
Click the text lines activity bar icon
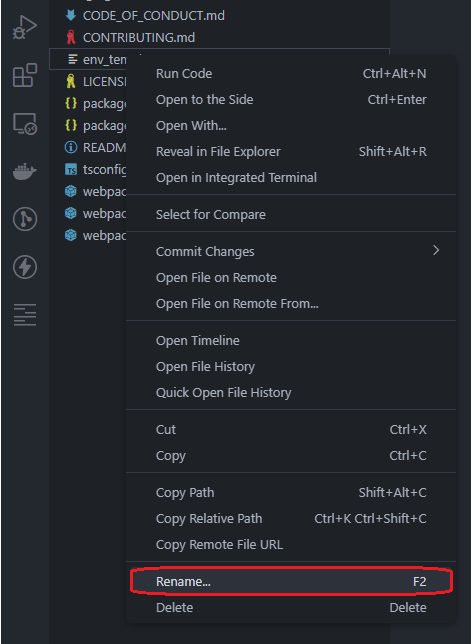25,315
